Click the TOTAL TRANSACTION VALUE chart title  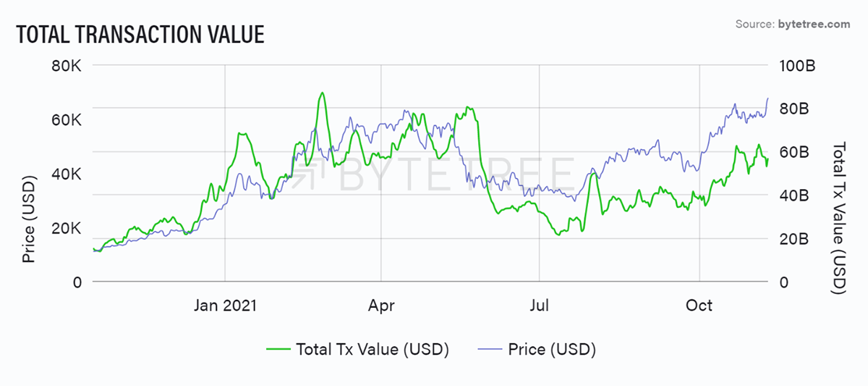(140, 33)
